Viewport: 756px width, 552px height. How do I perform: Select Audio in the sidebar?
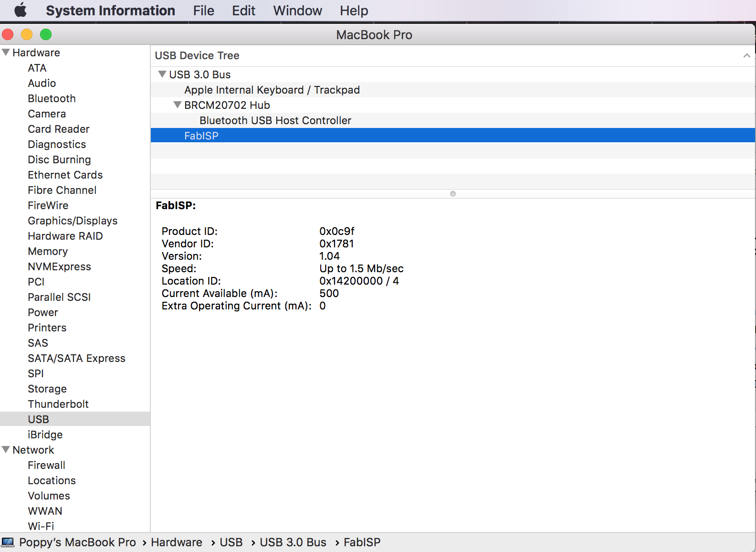pyautogui.click(x=42, y=83)
